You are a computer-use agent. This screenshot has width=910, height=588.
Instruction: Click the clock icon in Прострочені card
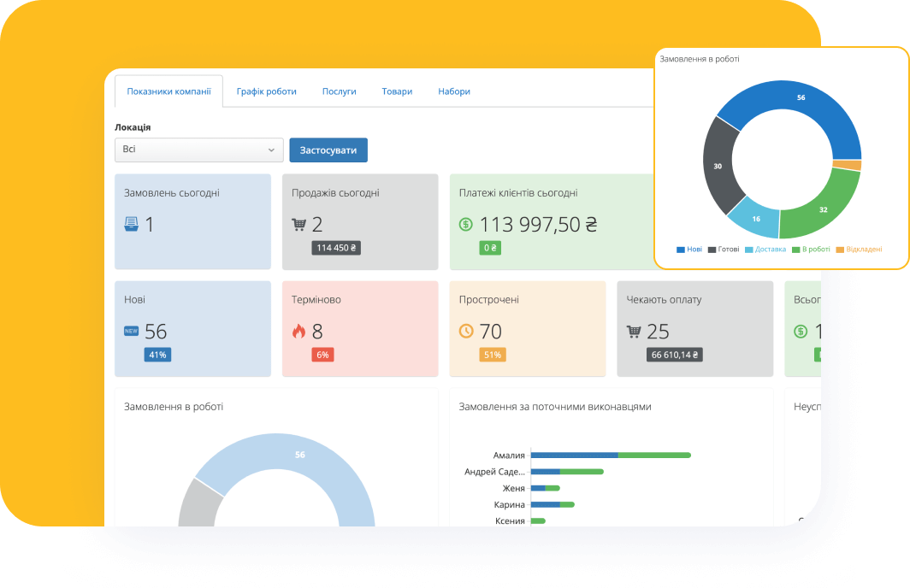coord(466,332)
